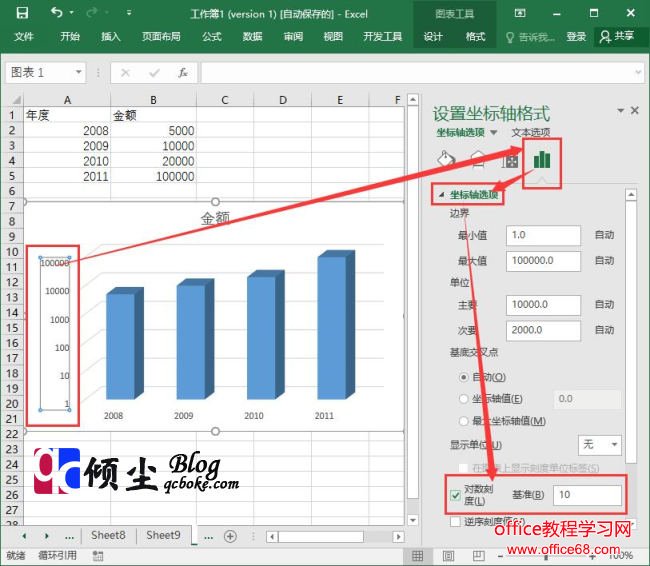Open the Name Box dropdown arrow

(78, 72)
